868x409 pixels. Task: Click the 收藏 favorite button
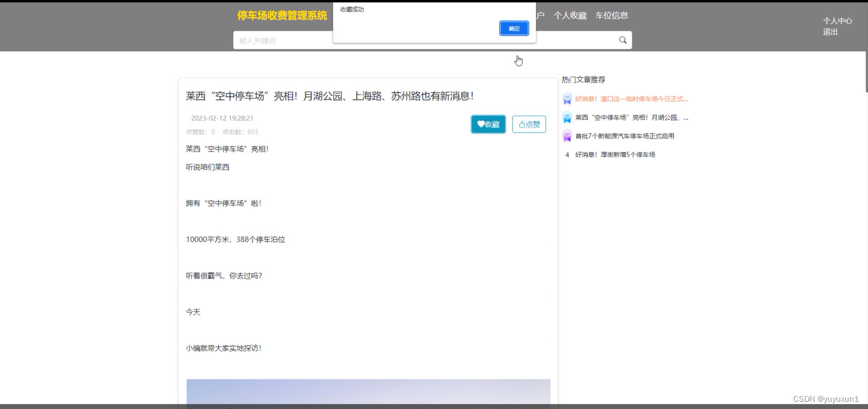point(488,124)
